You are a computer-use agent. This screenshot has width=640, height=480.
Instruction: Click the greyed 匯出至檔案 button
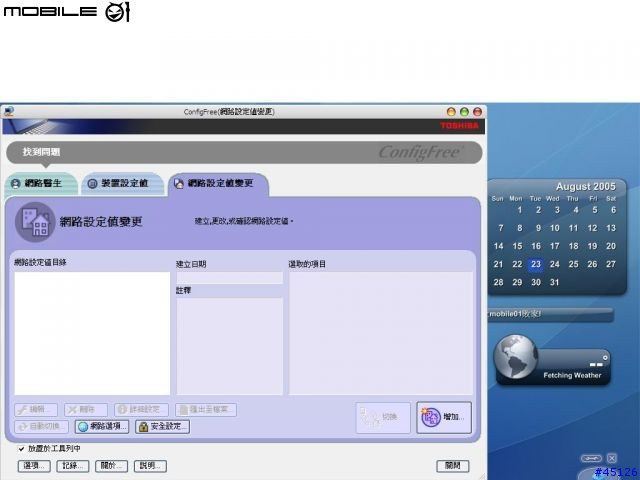206,409
